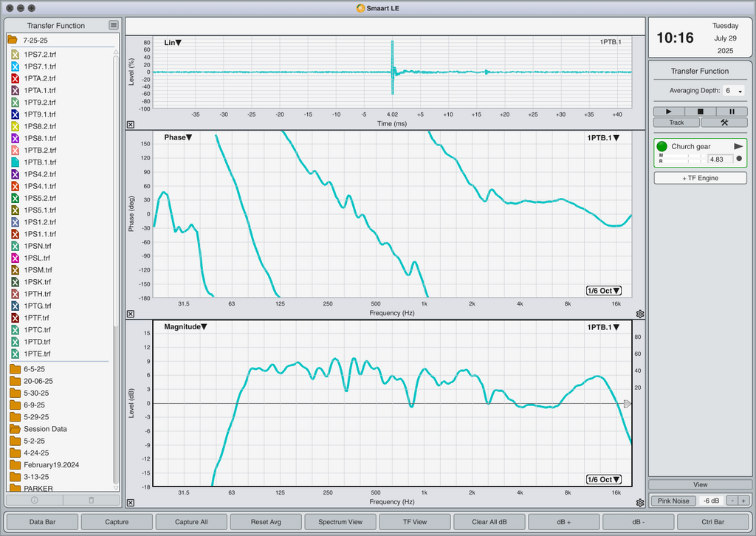
Task: Click the Capture button
Action: [117, 521]
